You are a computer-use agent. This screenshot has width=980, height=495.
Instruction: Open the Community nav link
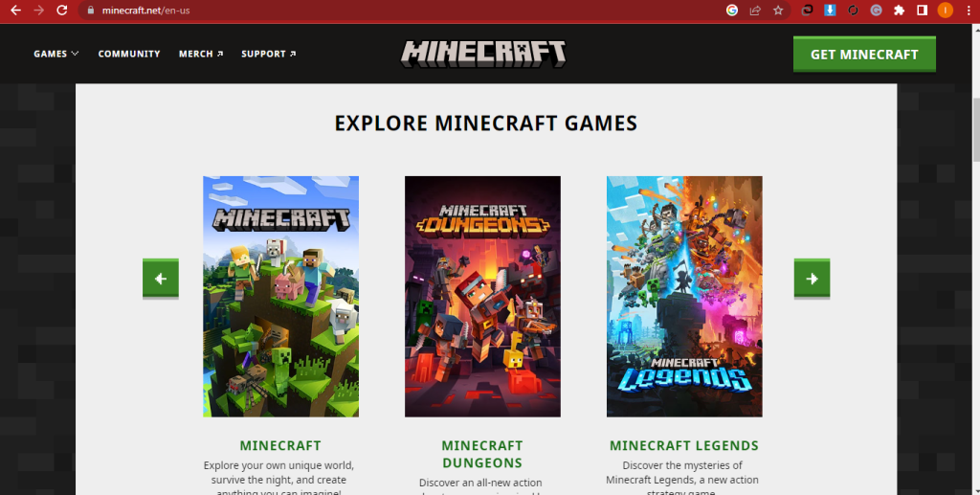click(x=129, y=54)
